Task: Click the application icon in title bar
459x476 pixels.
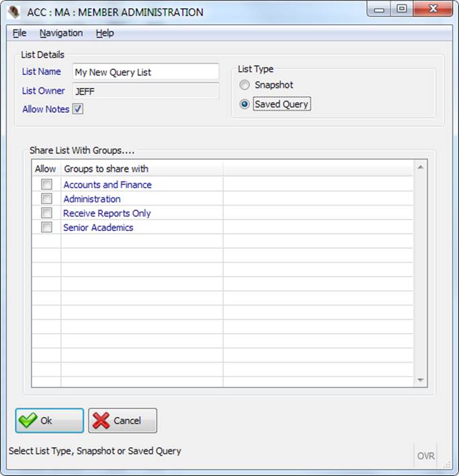Action: pyautogui.click(x=13, y=11)
